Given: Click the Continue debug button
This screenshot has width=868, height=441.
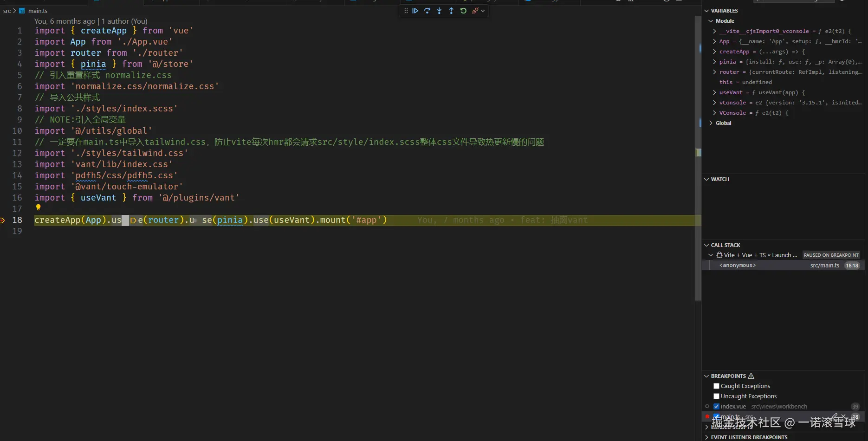Looking at the screenshot, I should [415, 11].
